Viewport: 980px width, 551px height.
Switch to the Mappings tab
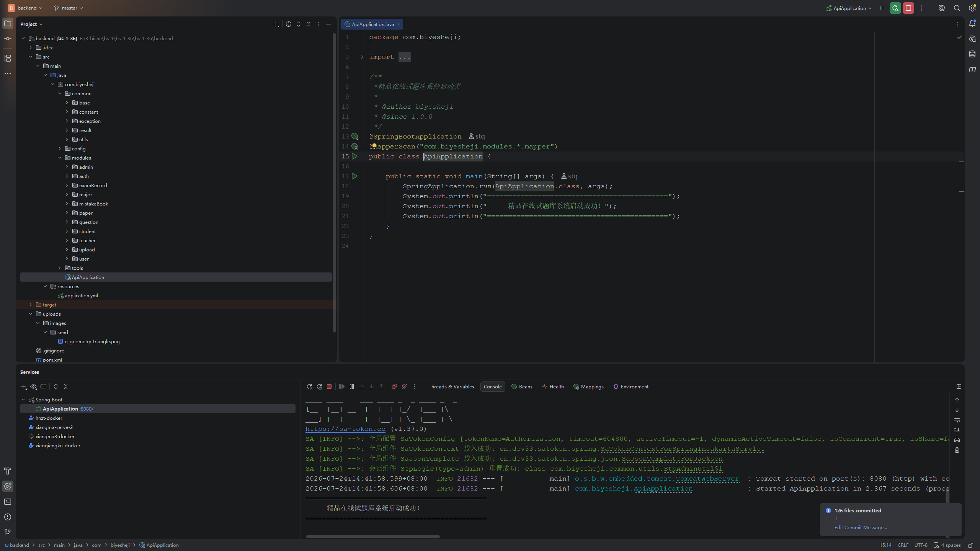[588, 386]
